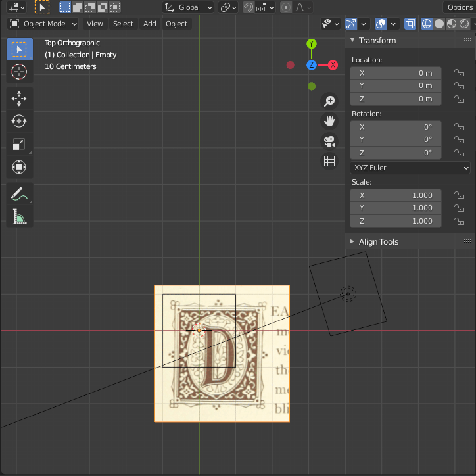Activate the 3D Cursor tool

[x=20, y=72]
